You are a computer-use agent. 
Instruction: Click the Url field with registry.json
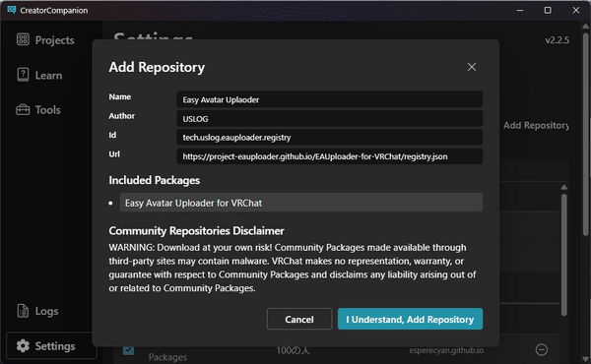point(329,156)
